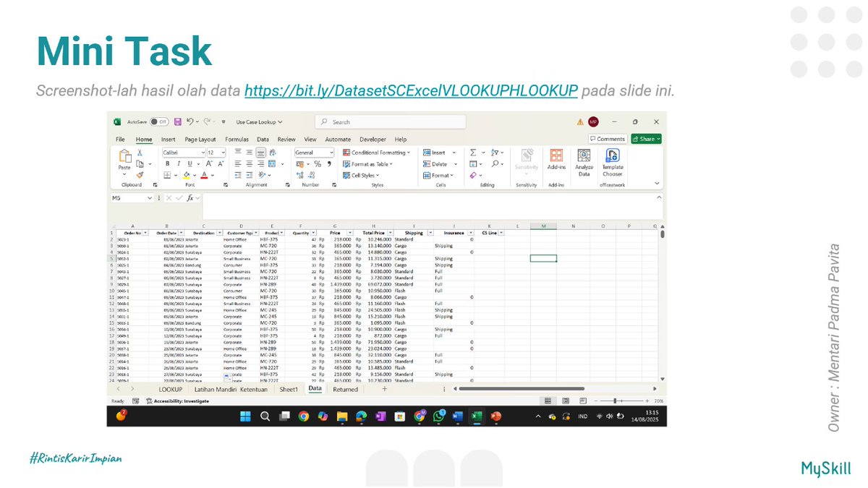Click the Insert Function fx icon
Image resolution: width=868 pixels, height=488 pixels.
190,197
